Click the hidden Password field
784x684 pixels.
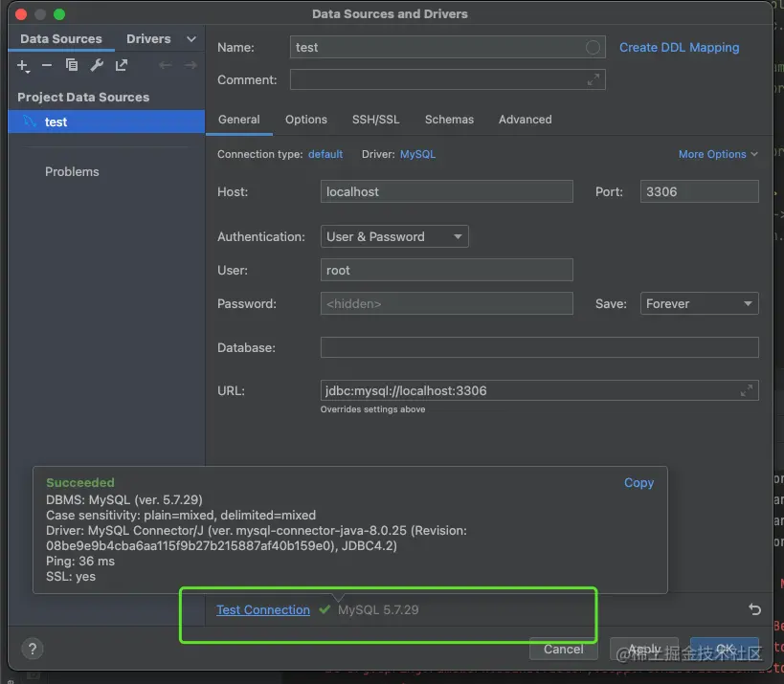pos(446,303)
